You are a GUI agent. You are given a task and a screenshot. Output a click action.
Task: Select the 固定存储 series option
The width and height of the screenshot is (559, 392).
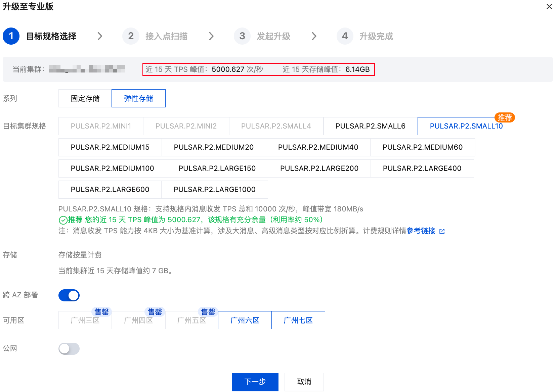tap(85, 98)
